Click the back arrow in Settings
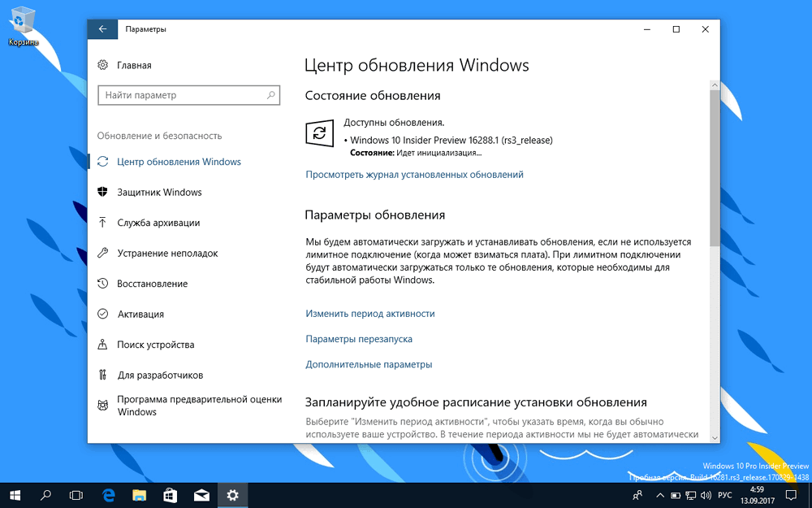This screenshot has height=508, width=812. (x=101, y=28)
